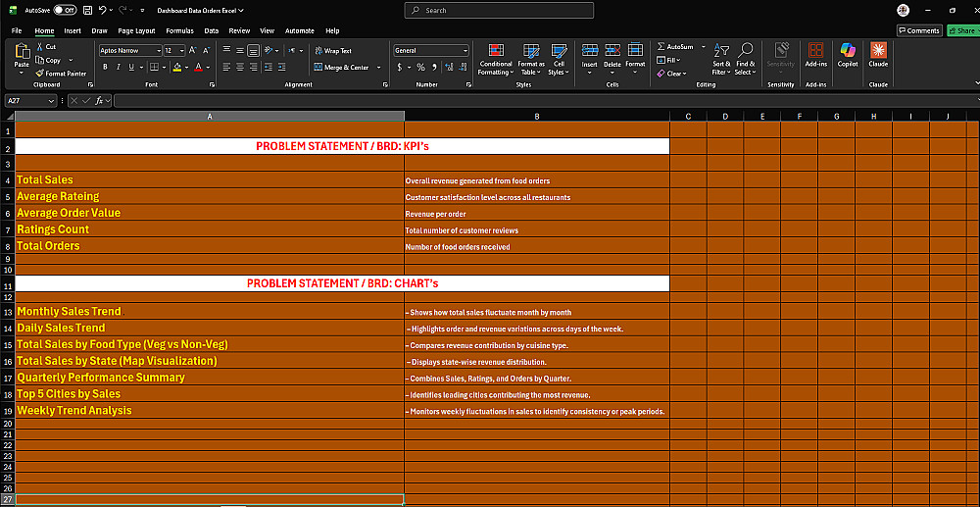Toggle bold formatting
Image resolution: width=980 pixels, height=507 pixels.
point(105,67)
